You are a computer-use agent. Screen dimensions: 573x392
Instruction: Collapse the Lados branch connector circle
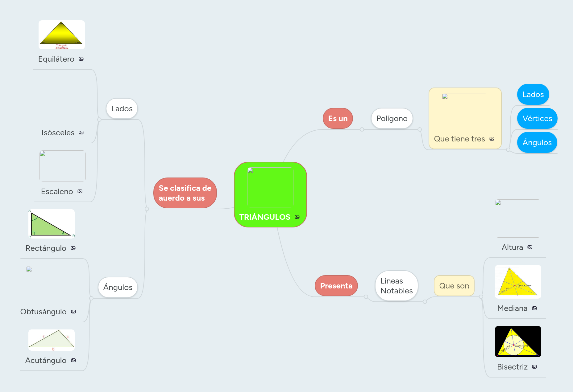pyautogui.click(x=99, y=120)
